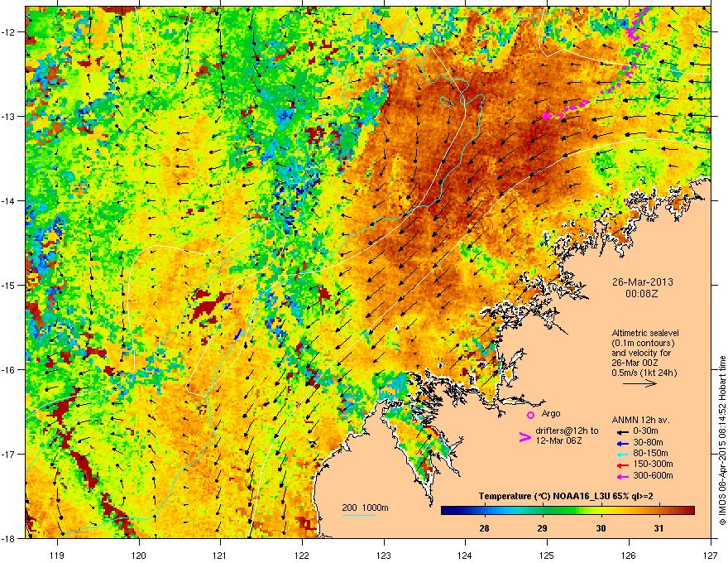This screenshot has width=728, height=563.
Task: Click the 119 longitude axis label
Action: tap(57, 555)
